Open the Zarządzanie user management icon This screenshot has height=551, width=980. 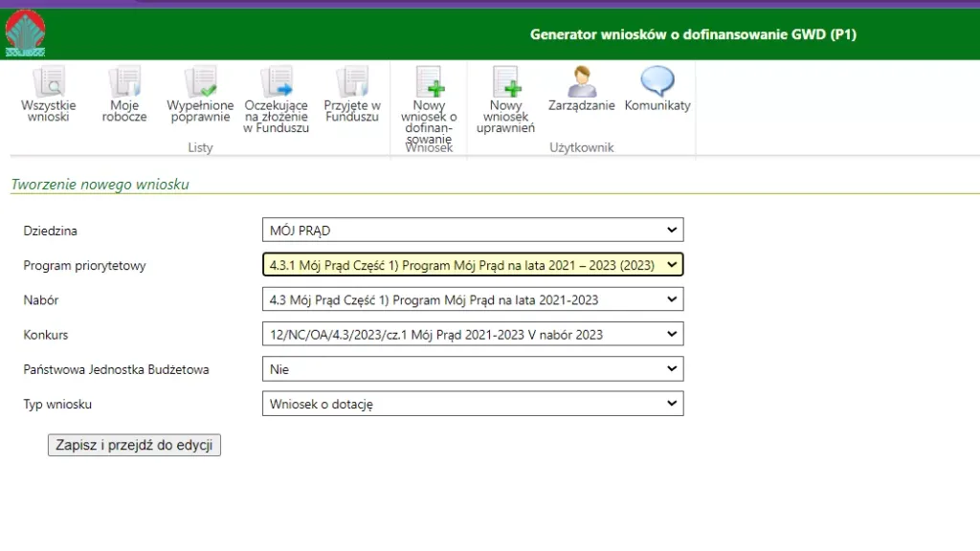581,89
